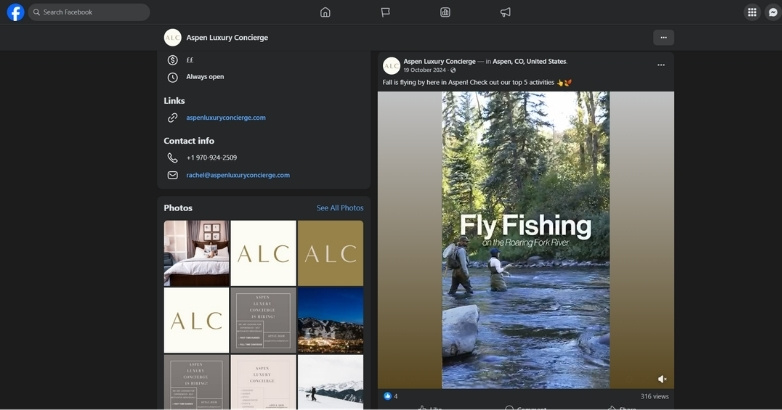This screenshot has width=782, height=410.
Task: Select phone number +1 970-924-2509
Action: pyautogui.click(x=211, y=158)
